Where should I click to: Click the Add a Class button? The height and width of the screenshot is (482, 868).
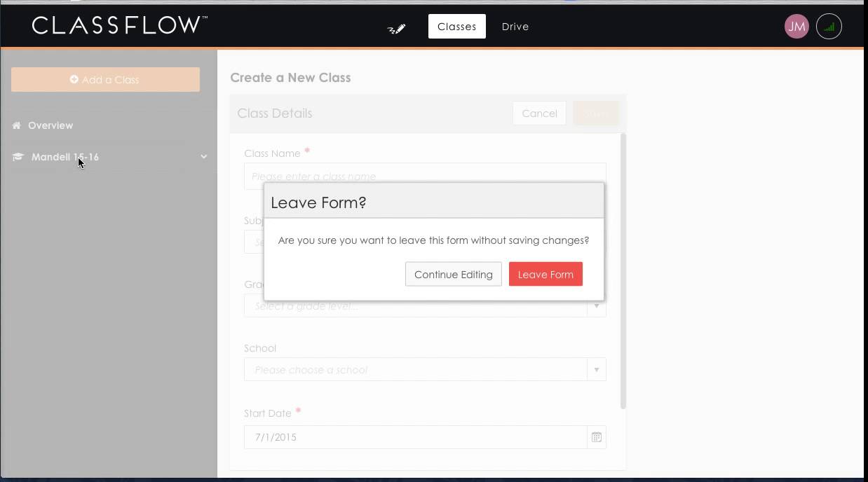coord(105,79)
